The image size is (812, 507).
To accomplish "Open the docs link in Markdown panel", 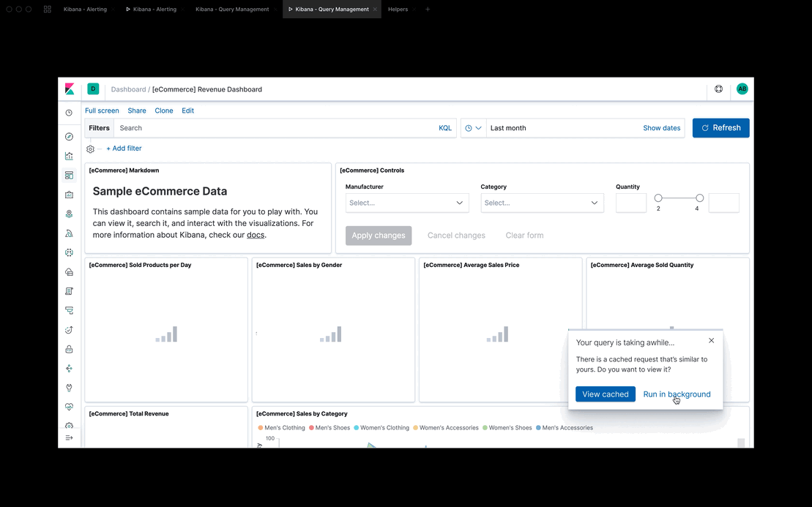I will pyautogui.click(x=256, y=235).
